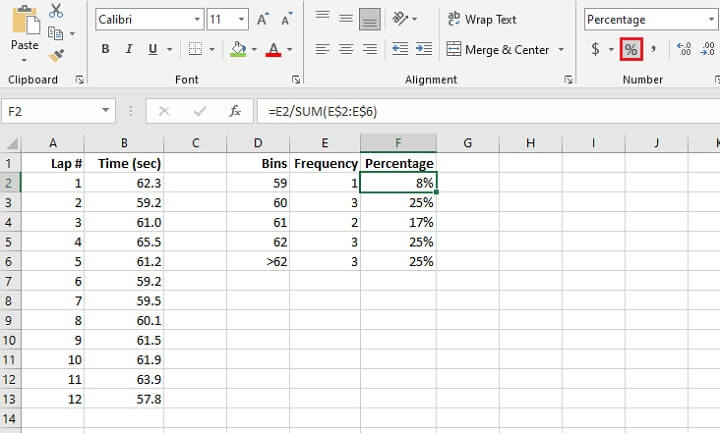This screenshot has width=720, height=433.
Task: Center text horizontally
Action: tap(346, 49)
